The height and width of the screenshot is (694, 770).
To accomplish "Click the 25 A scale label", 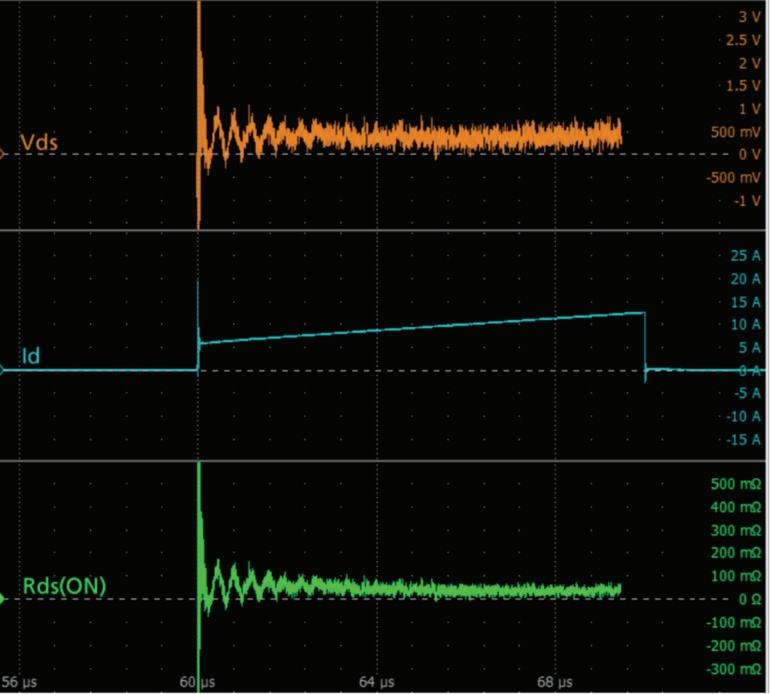I will click(x=747, y=255).
